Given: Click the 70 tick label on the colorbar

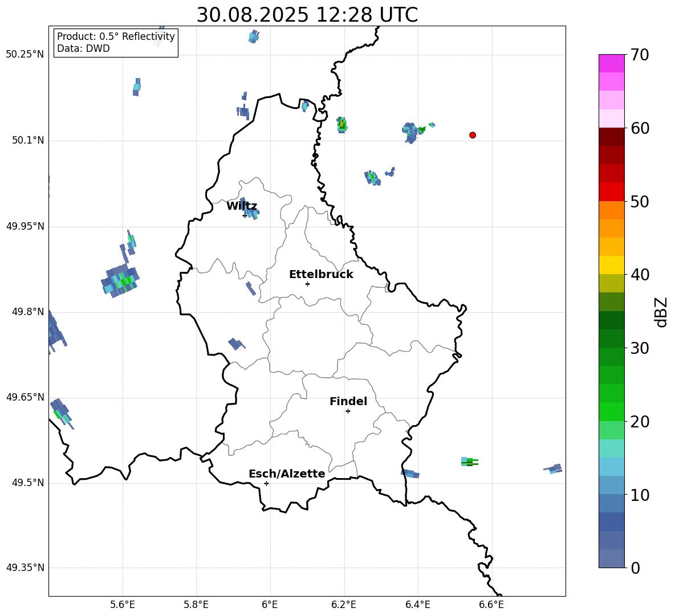Looking at the screenshot, I should coord(641,55).
